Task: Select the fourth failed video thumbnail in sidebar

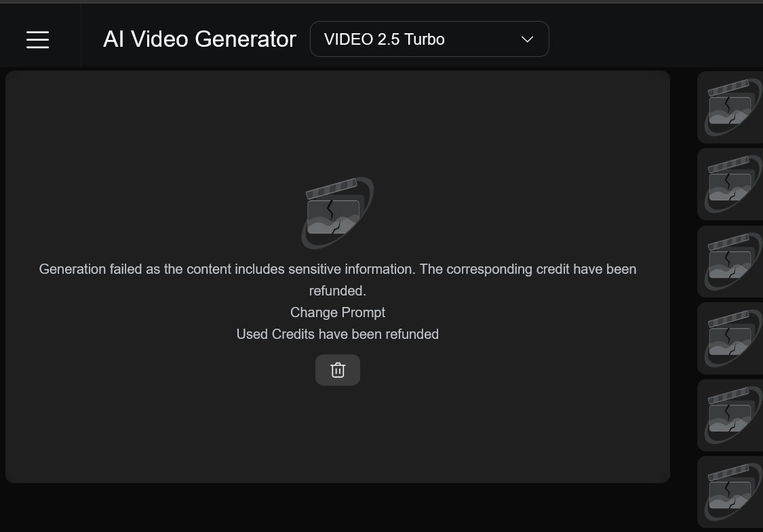Action: click(x=730, y=338)
